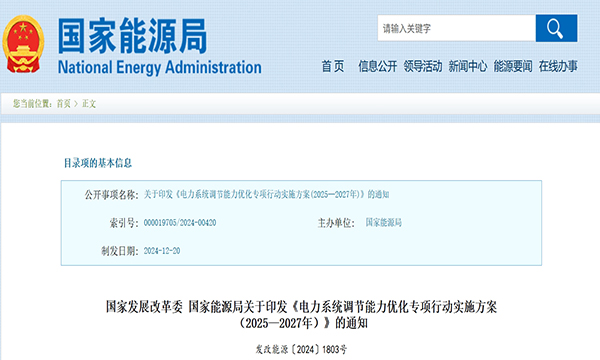Open the 首页 navigation menu item

tap(333, 66)
